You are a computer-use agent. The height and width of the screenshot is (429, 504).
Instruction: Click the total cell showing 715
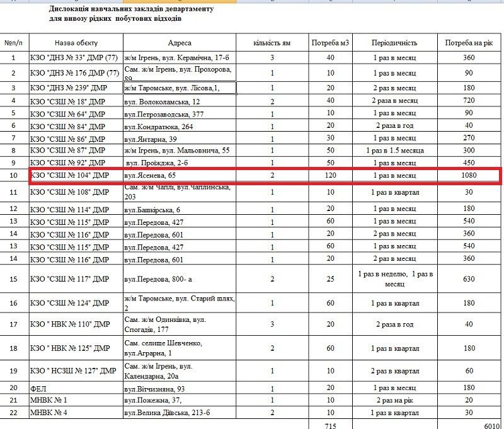click(331, 425)
